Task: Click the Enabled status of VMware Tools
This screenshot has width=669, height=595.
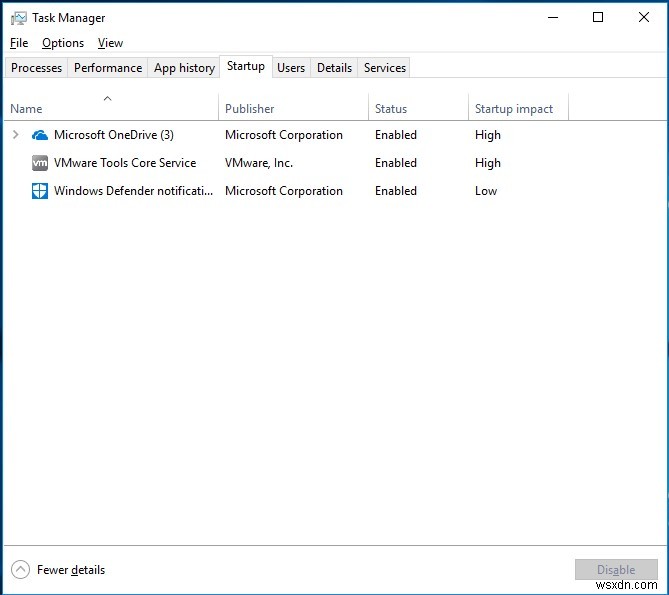Action: pyautogui.click(x=396, y=163)
